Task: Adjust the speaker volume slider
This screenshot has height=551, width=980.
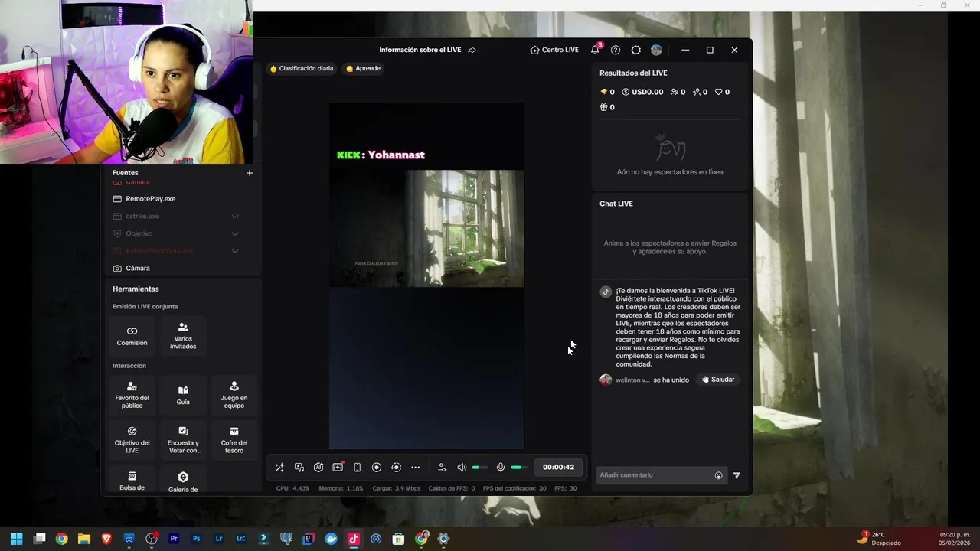Action: [x=480, y=468]
